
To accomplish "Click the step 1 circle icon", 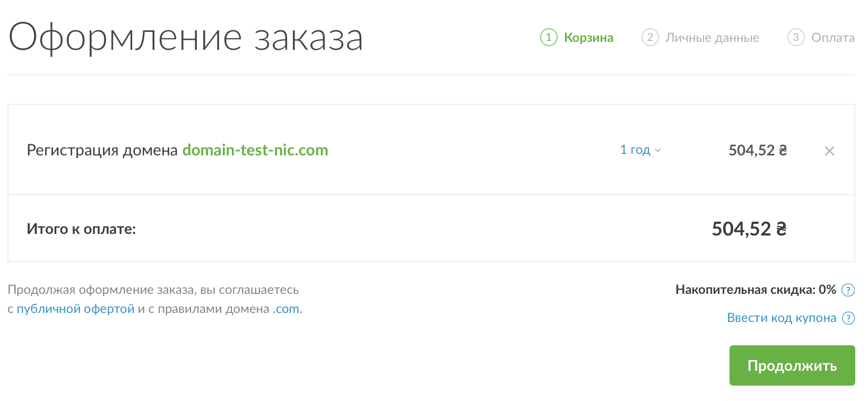I will pyautogui.click(x=549, y=38).
